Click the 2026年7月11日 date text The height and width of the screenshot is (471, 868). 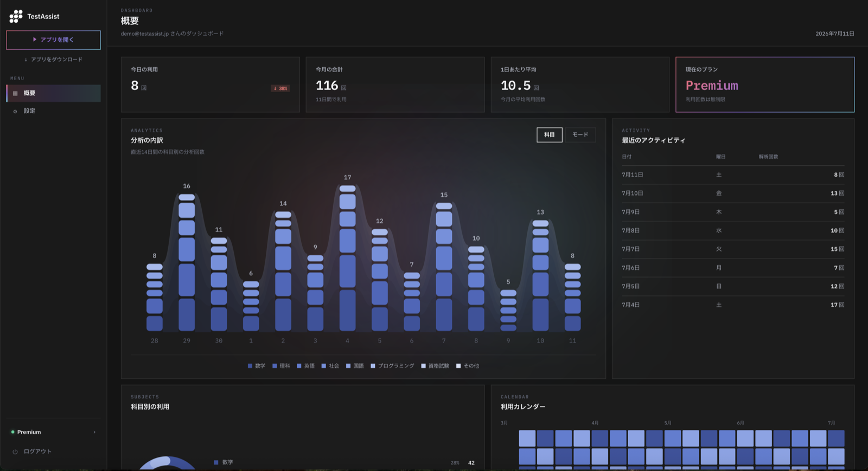point(835,34)
